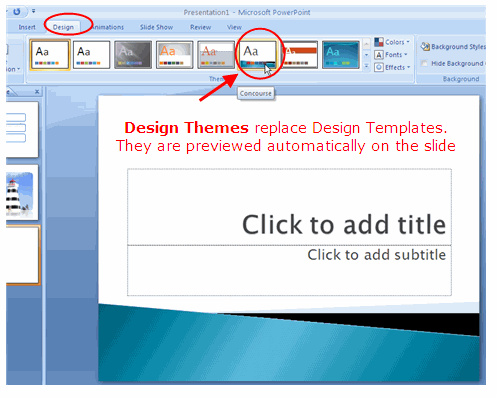The width and height of the screenshot is (497, 398).
Task: Open Customize Quick Access Toolbar dropdown
Action: coord(33,11)
